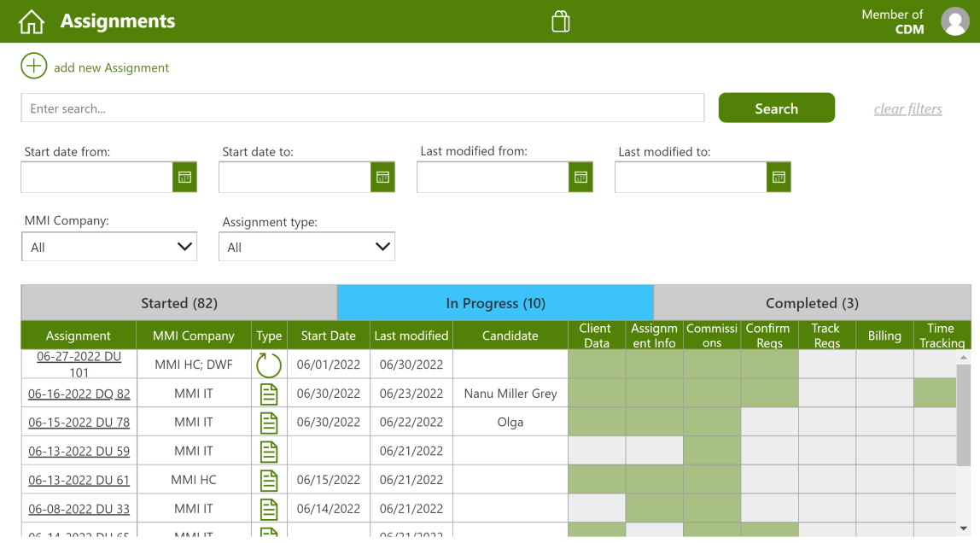Open the MMI Company dropdown
This screenshot has height=543, width=980.
click(109, 246)
